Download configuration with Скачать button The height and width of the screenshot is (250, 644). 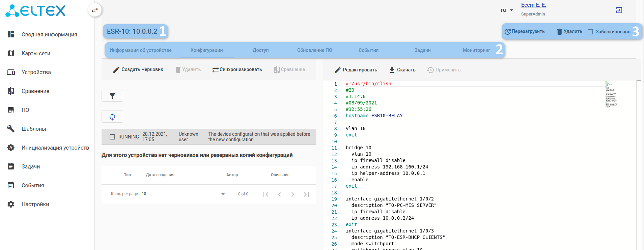(402, 70)
